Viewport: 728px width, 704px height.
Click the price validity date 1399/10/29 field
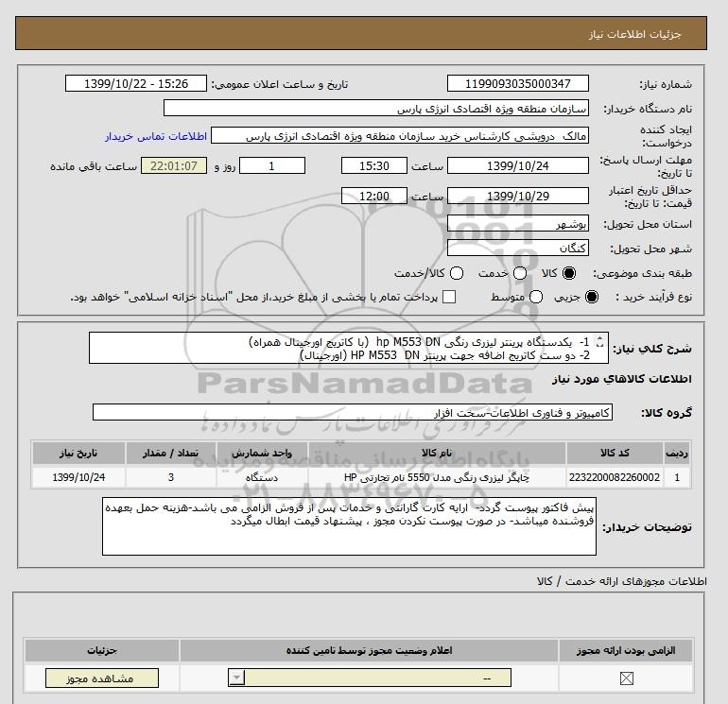(x=518, y=196)
